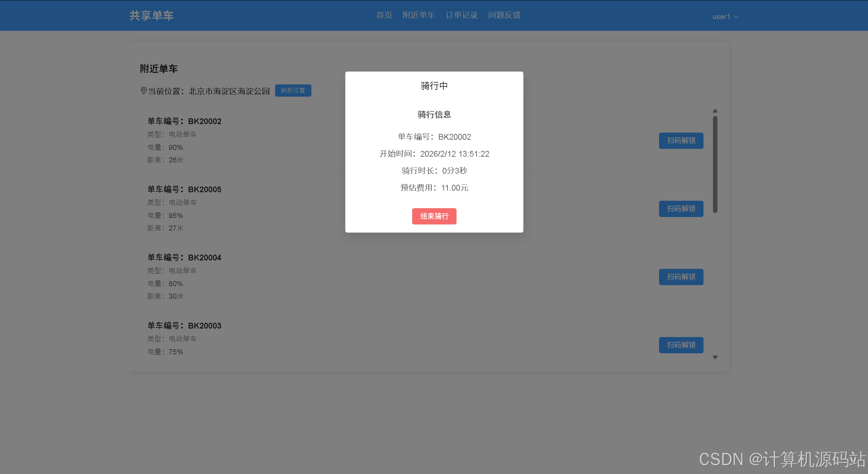
Task: Open the 问题反馈 page
Action: tap(504, 15)
